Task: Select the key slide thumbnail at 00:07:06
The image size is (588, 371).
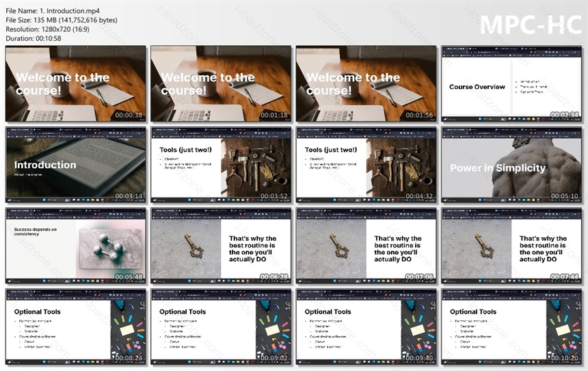Action: tap(366, 246)
